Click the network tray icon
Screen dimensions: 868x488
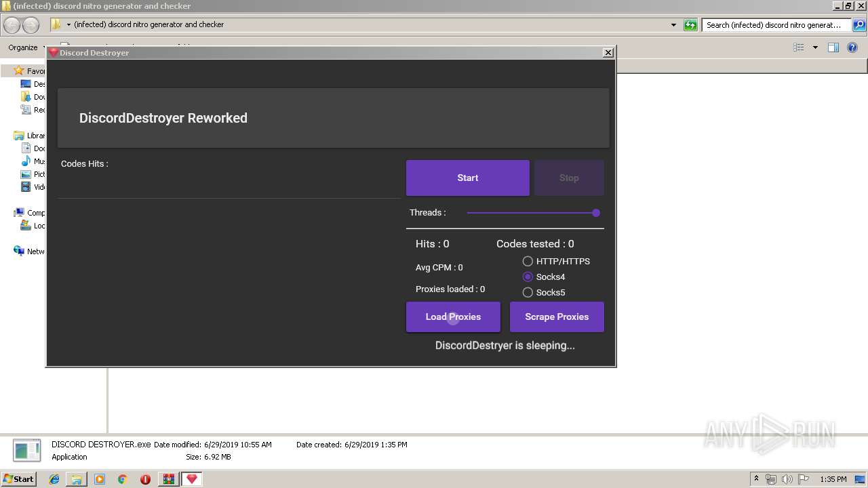pos(771,479)
